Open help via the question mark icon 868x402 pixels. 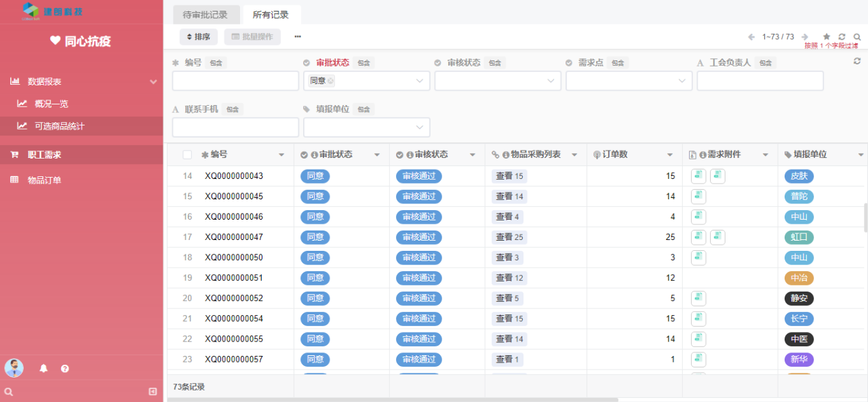tap(65, 368)
